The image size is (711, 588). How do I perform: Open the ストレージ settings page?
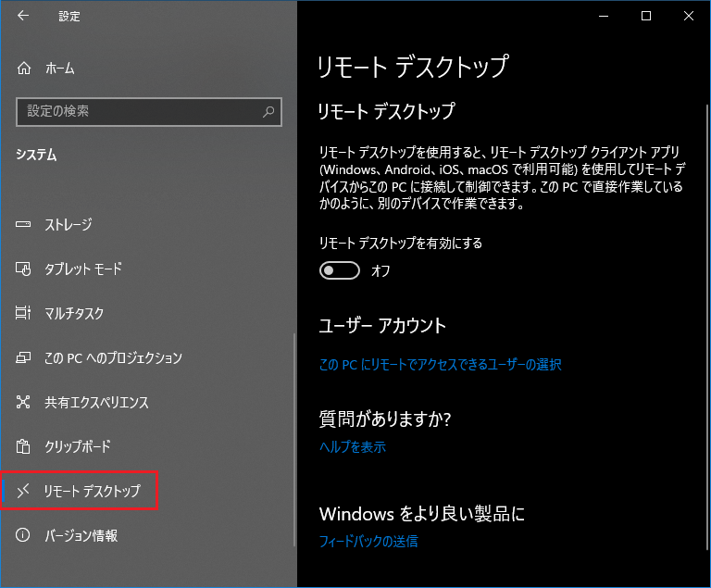[69, 225]
